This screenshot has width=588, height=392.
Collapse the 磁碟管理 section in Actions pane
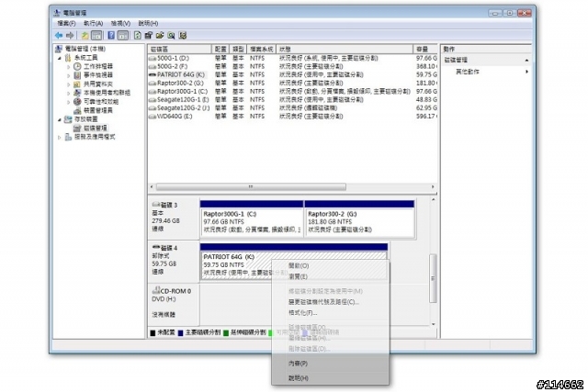point(526,60)
